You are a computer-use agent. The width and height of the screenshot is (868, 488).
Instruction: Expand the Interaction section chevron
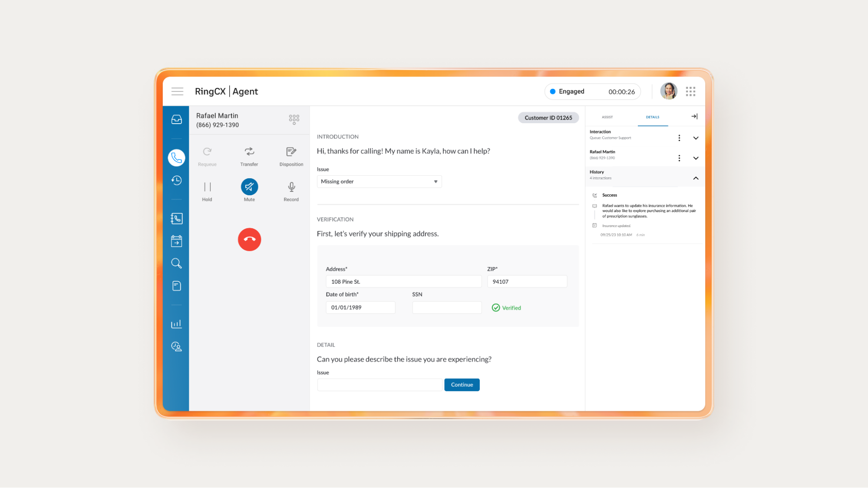pos(696,138)
